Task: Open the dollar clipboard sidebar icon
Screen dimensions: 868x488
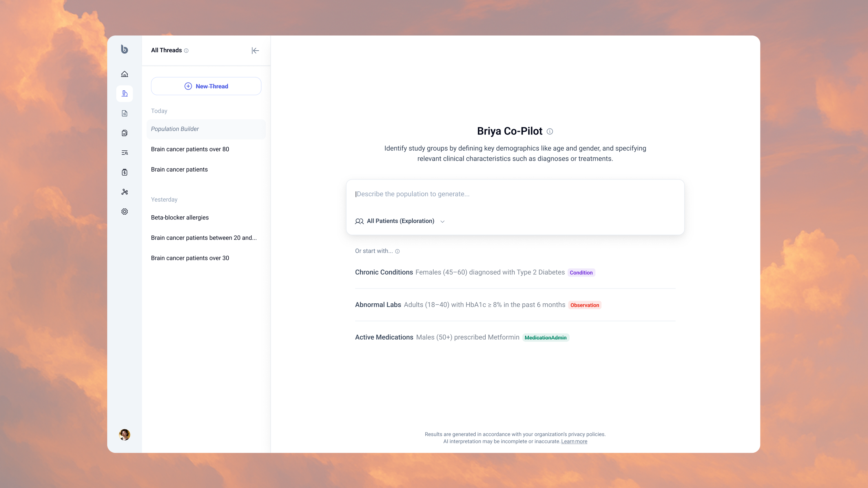Action: (124, 172)
